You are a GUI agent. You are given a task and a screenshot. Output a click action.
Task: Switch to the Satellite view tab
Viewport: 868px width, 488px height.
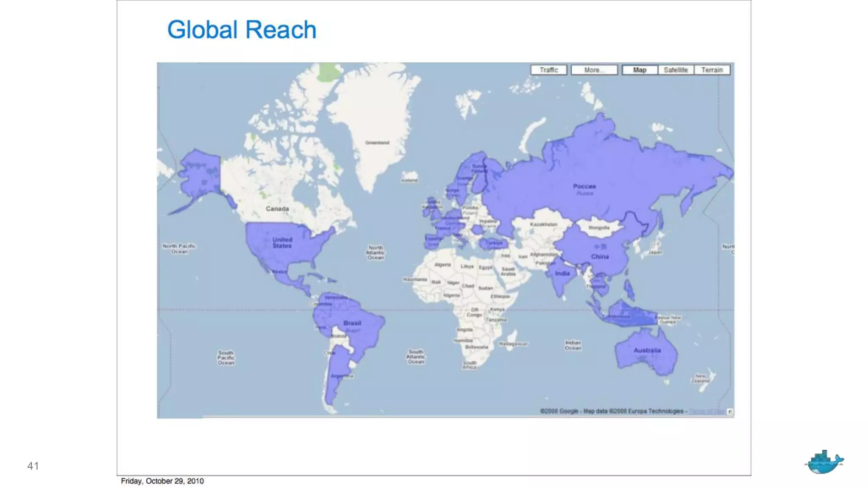(676, 70)
